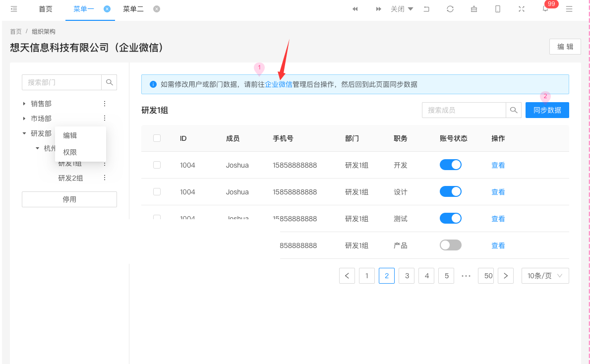Open the hamburger menu at the top right

pos(569,9)
